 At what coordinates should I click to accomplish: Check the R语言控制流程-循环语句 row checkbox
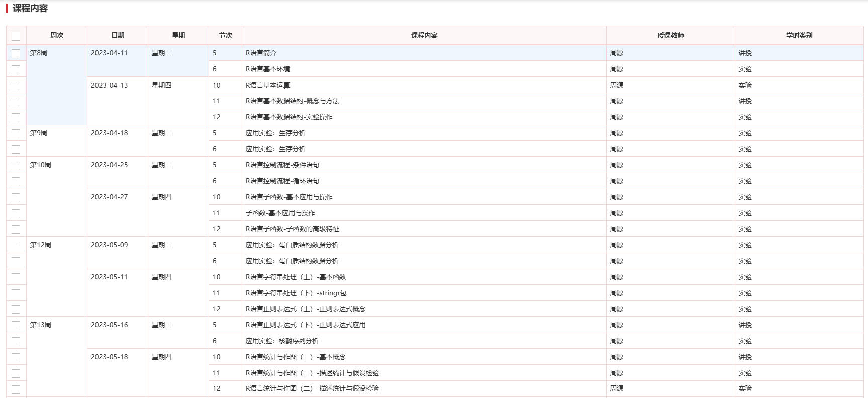pyautogui.click(x=16, y=182)
